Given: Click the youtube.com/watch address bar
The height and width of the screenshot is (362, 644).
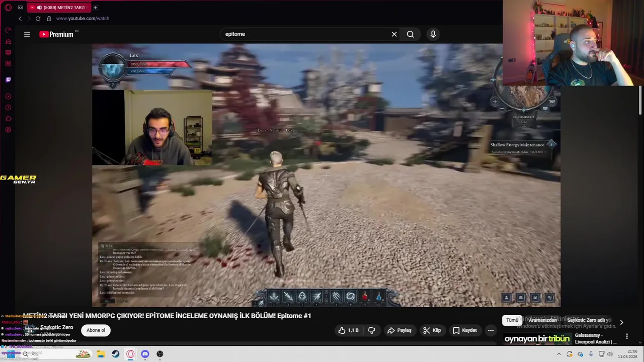Looking at the screenshot, I should 83,19.
